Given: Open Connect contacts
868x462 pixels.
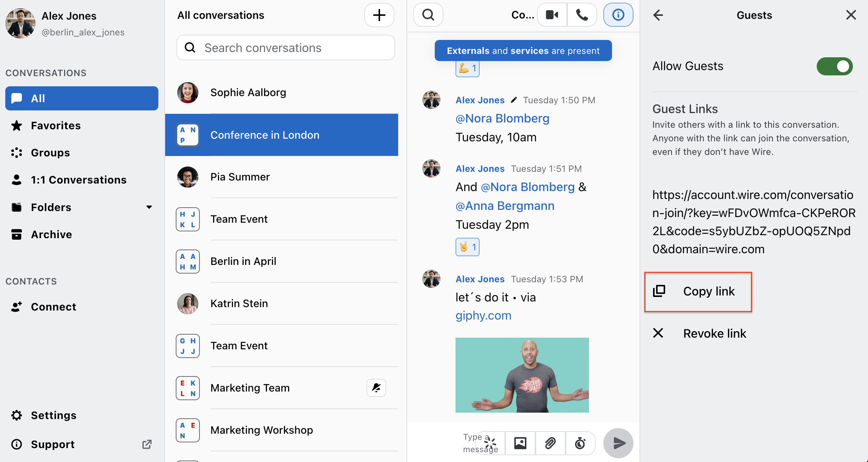Looking at the screenshot, I should (x=82, y=307).
